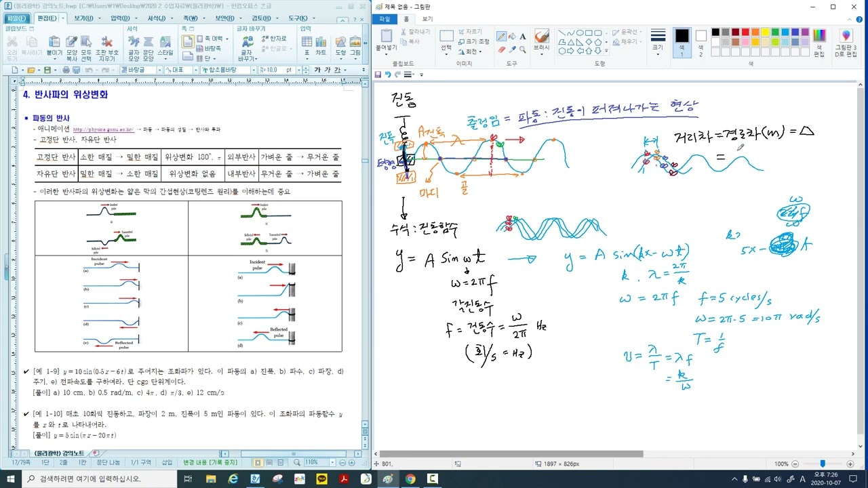The width and height of the screenshot is (868, 488).
Task: Open Chrome from the taskbar
Action: (x=410, y=479)
